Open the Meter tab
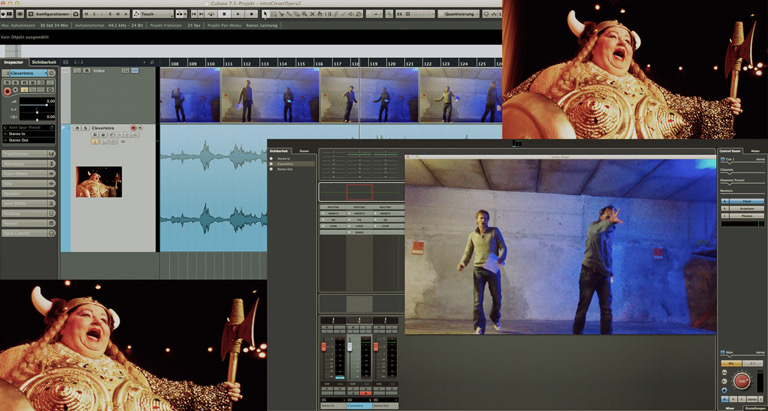Viewport: 768px width, 411px height. click(x=755, y=151)
